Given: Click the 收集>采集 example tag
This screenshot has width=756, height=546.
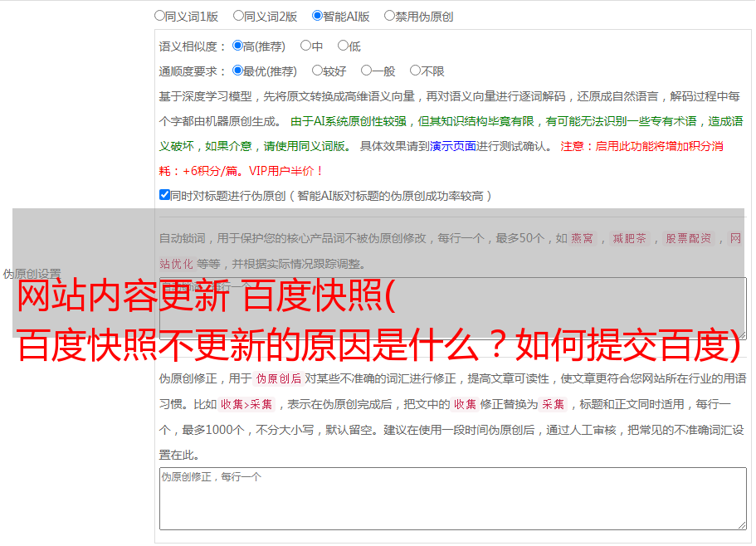Looking at the screenshot, I should (246, 404).
